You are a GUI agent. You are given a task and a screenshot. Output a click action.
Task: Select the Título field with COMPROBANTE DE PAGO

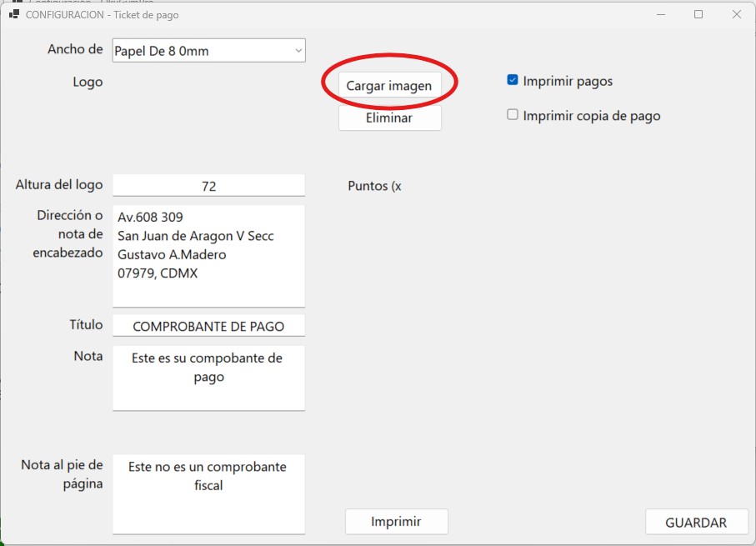coord(208,326)
